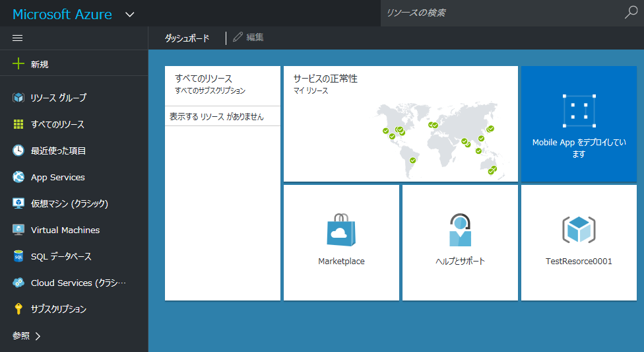Click the すべてのリソース green grid icon
This screenshot has width=644, height=352.
click(x=18, y=124)
